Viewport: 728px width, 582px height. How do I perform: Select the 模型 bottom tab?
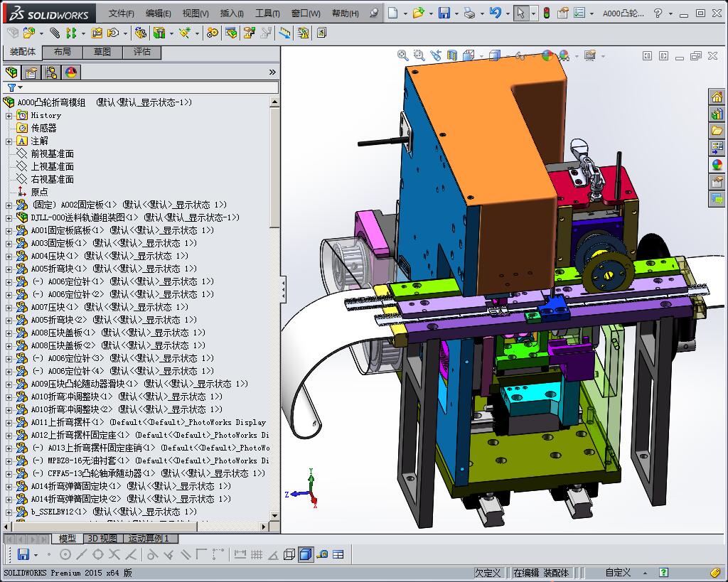tap(68, 539)
